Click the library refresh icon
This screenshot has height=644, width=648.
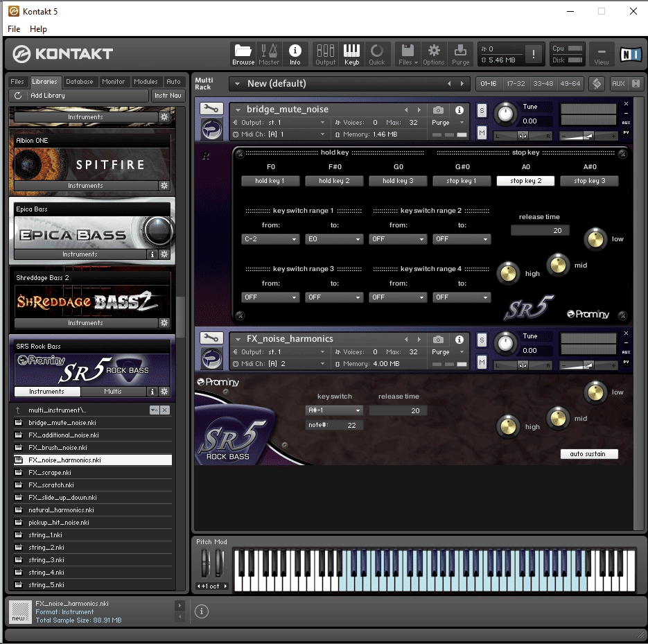18,96
